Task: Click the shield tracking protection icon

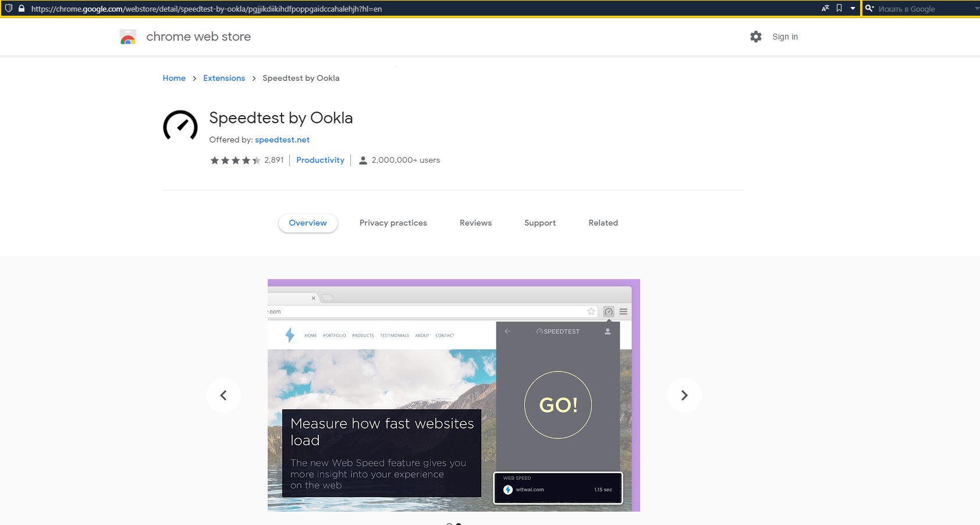Action: click(x=9, y=9)
